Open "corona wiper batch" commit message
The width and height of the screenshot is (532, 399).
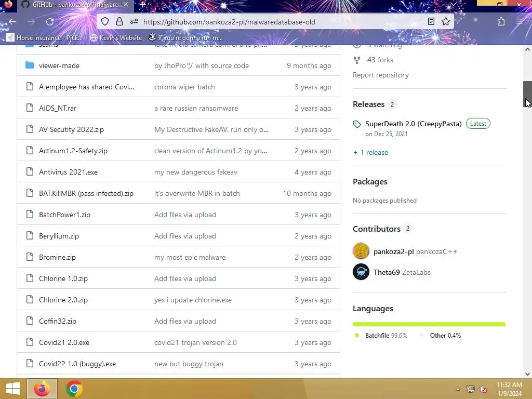[184, 87]
